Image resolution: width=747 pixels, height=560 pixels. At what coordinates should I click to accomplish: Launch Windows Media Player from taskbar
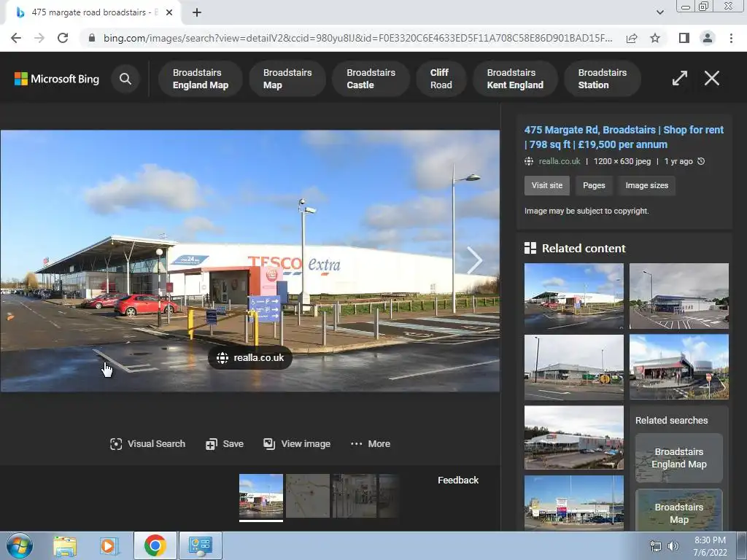click(108, 545)
